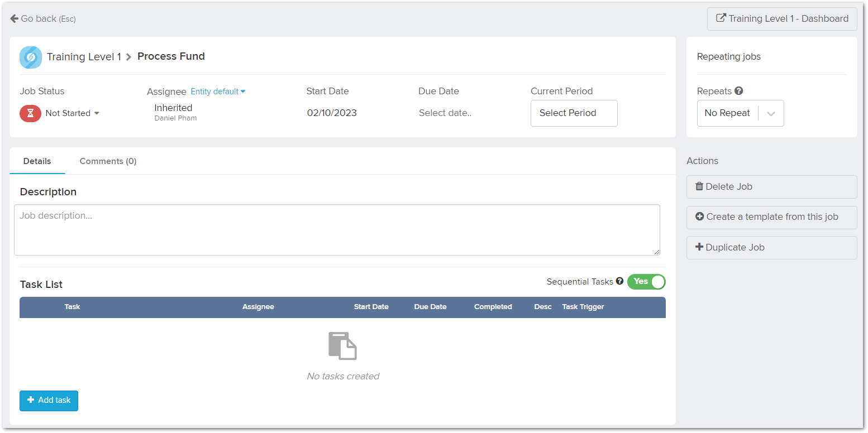
Task: Click Create a template from this job
Action: click(x=771, y=217)
